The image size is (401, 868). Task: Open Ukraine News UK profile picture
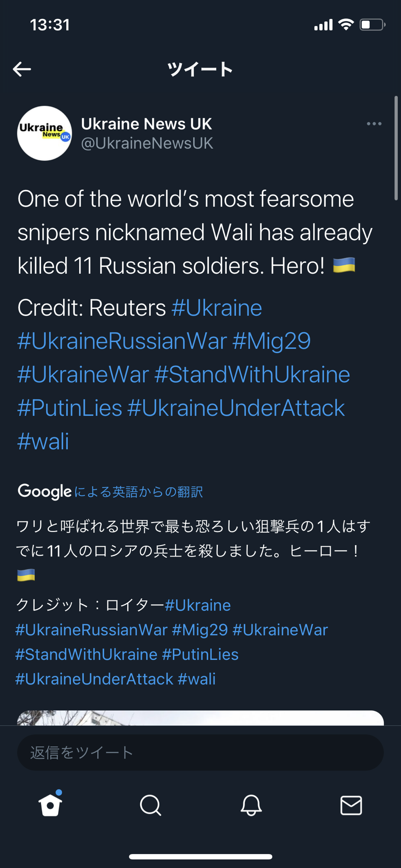click(45, 133)
